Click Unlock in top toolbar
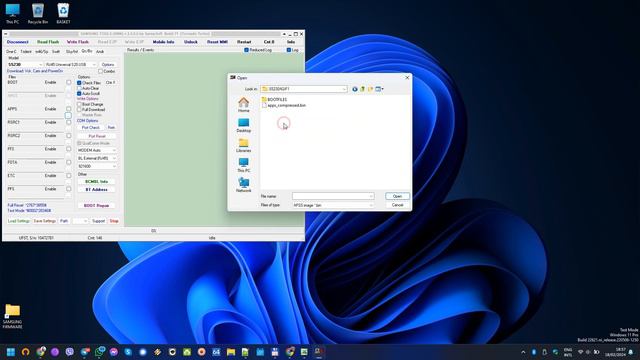 click(191, 42)
